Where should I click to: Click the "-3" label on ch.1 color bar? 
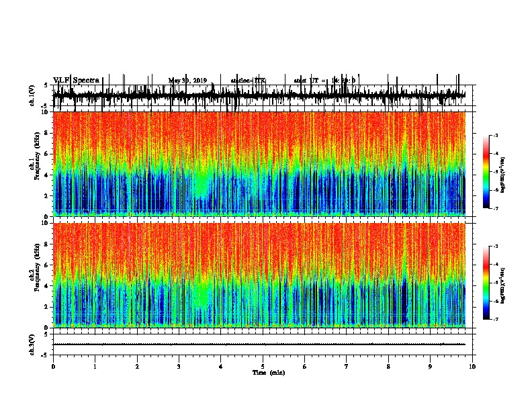(x=495, y=135)
